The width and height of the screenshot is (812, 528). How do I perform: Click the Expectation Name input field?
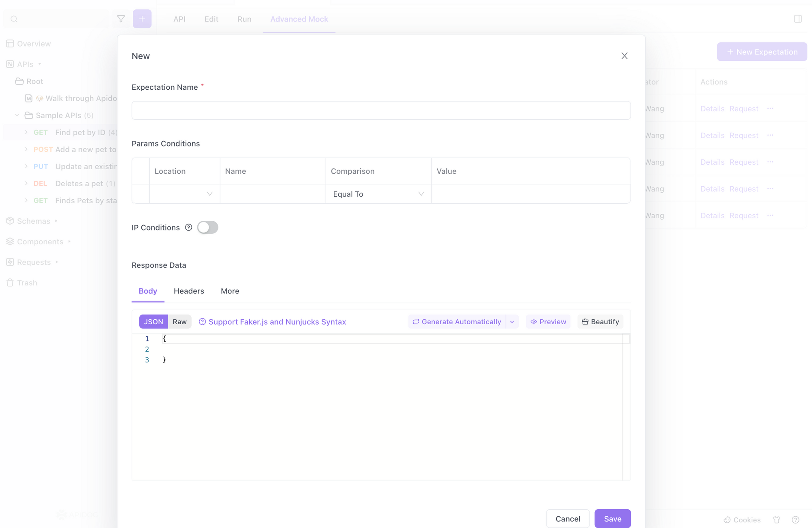381,110
